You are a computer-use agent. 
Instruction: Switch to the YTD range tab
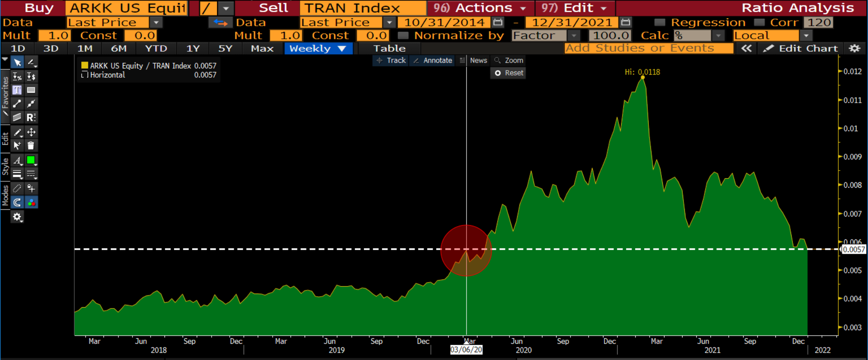tap(156, 48)
